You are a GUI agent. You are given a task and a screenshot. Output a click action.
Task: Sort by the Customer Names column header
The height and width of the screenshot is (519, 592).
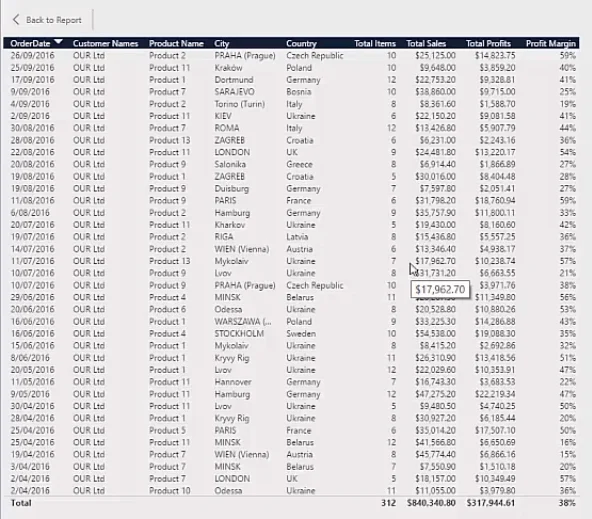[105, 43]
